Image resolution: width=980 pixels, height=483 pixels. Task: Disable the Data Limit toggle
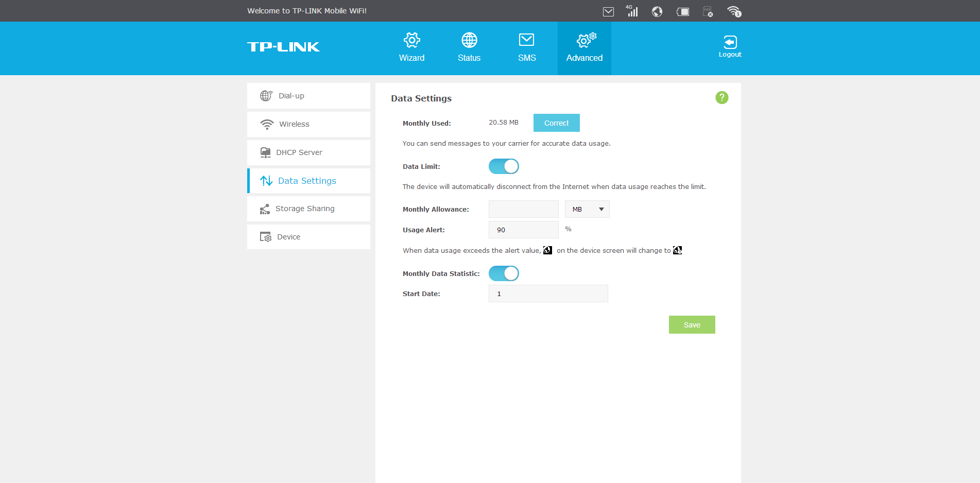click(x=504, y=166)
